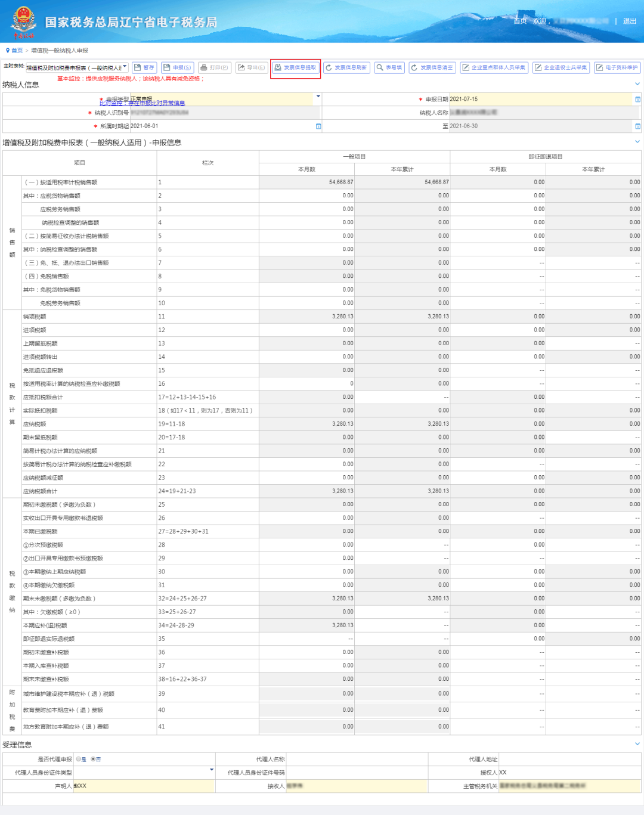
Task: Click the 发票信息刷新 refresh button
Action: point(346,67)
